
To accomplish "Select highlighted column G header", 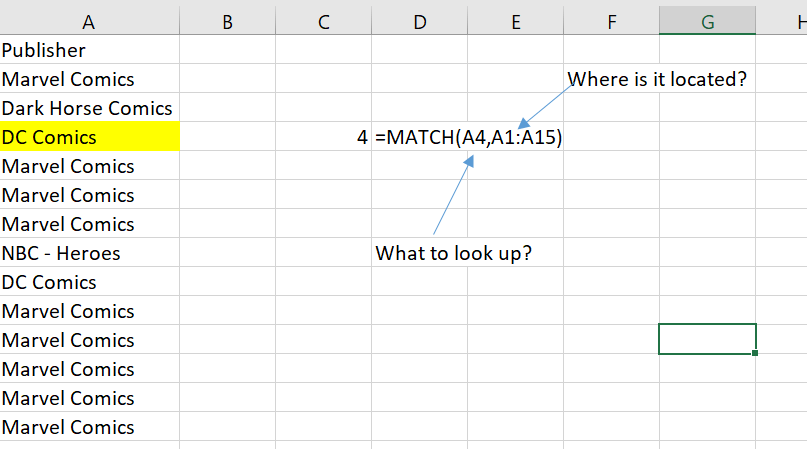I will tap(707, 21).
